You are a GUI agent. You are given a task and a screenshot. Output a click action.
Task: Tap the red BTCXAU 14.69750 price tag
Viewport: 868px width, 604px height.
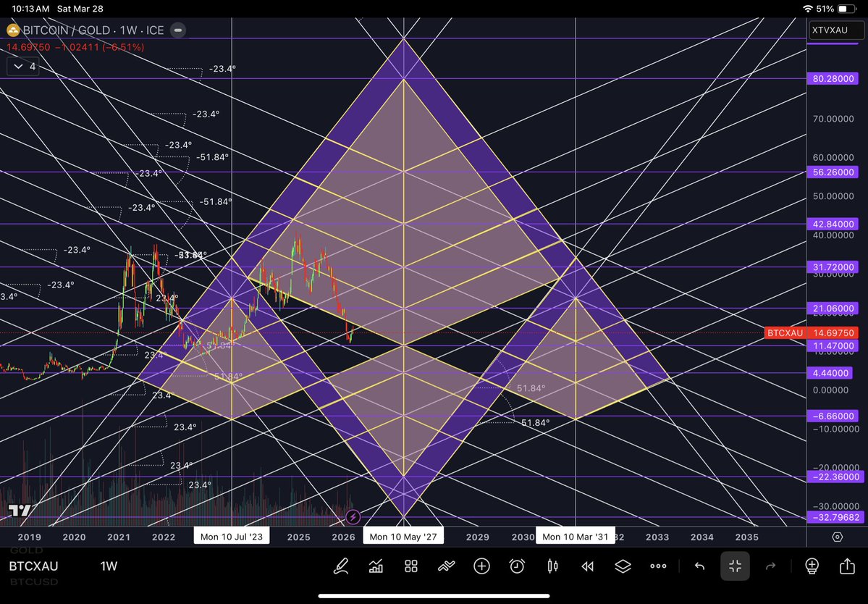coord(812,332)
